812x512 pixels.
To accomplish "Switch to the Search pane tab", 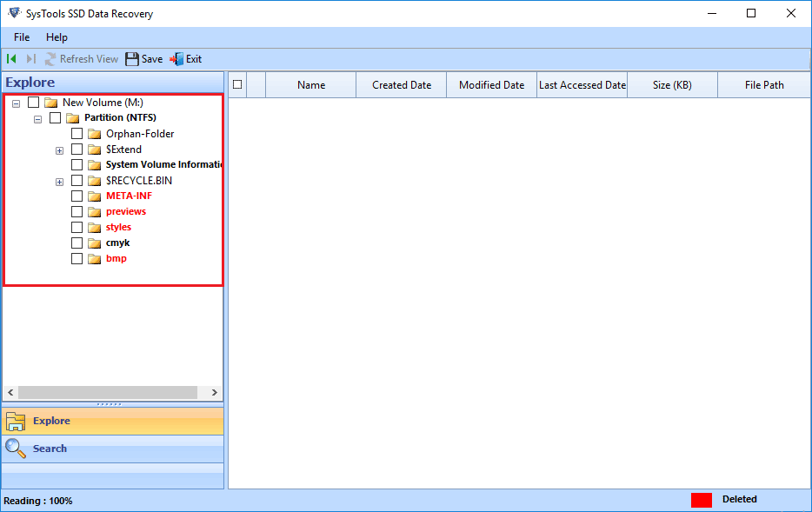I will click(113, 449).
